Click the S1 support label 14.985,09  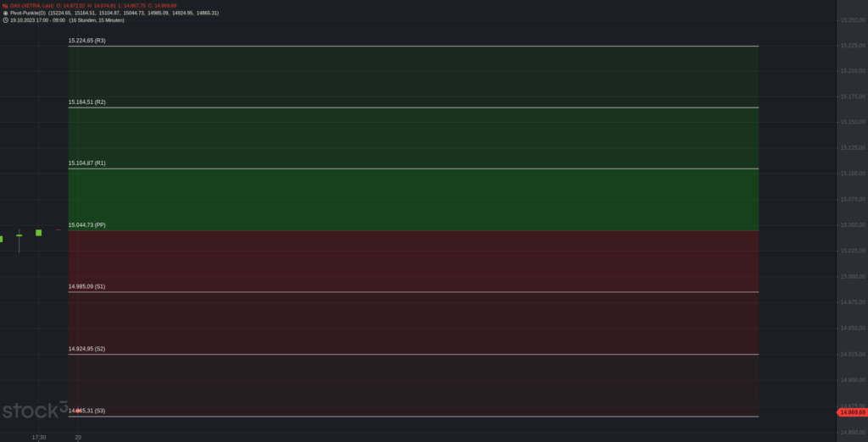87,286
